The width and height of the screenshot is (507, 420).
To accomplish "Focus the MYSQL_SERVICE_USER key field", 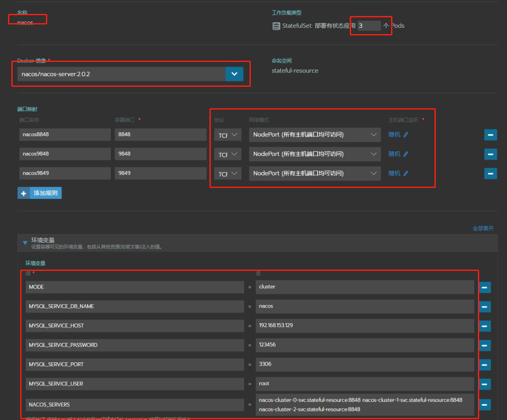I will pyautogui.click(x=135, y=384).
